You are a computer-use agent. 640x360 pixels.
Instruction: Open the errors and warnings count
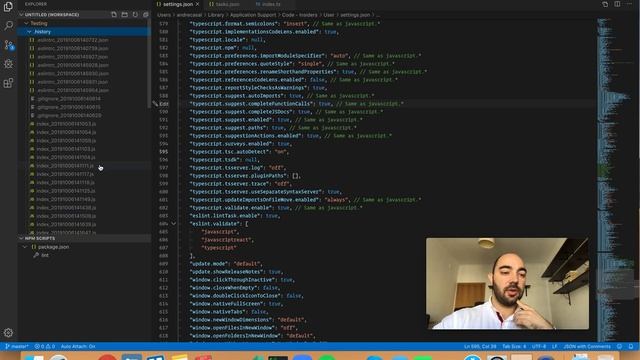tap(45, 346)
